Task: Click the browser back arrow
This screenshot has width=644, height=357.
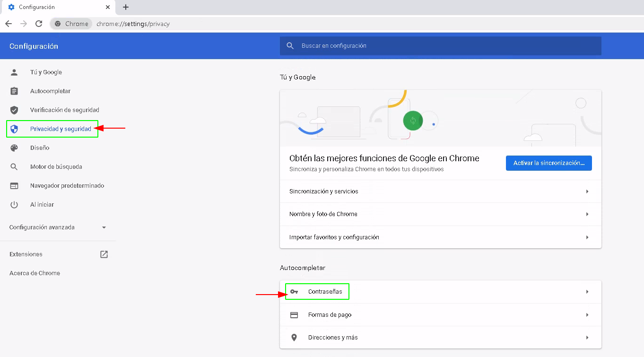Action: [9, 24]
